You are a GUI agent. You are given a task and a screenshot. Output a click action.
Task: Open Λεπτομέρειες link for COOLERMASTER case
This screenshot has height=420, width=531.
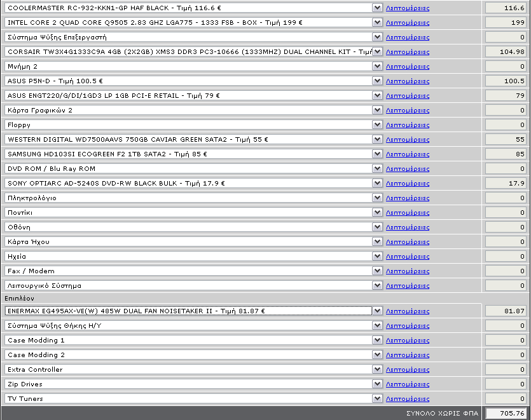tap(408, 8)
